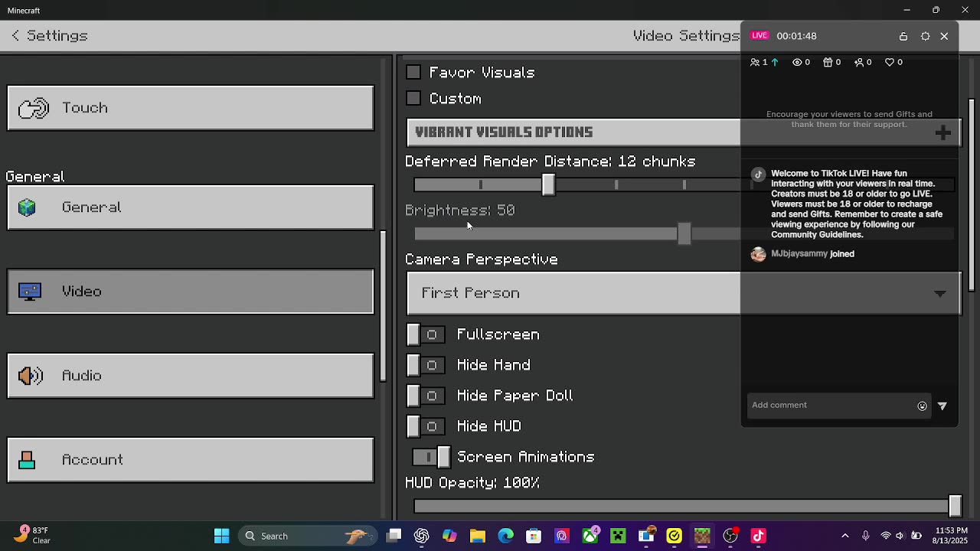
Task: Click the Touch hand icon
Action: tap(34, 108)
